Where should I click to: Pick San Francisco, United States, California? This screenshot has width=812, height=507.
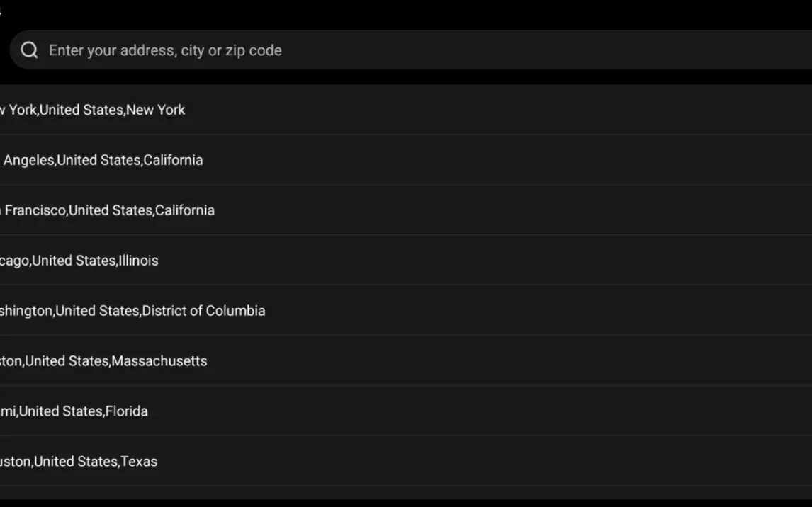tap(108, 210)
